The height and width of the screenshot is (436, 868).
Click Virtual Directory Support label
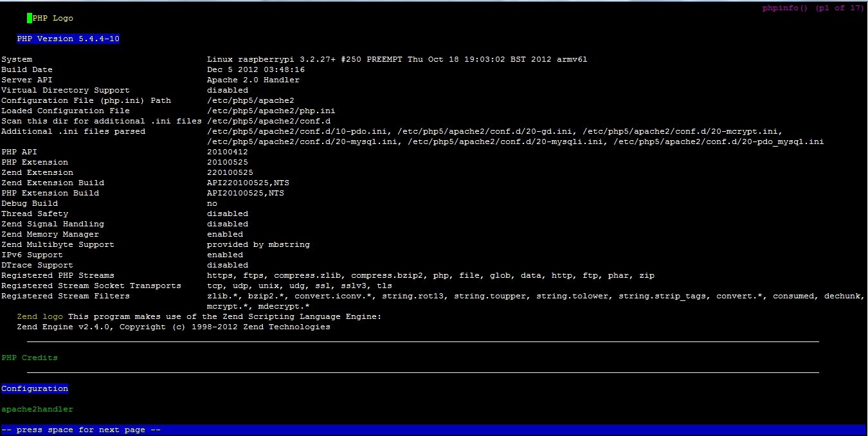tap(66, 90)
